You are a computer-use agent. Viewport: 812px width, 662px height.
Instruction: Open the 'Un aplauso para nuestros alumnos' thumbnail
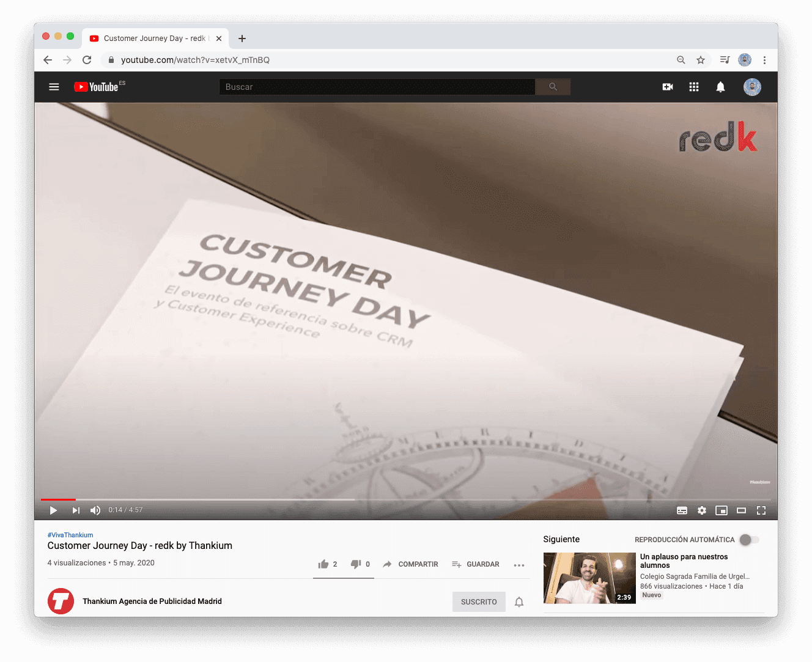589,578
